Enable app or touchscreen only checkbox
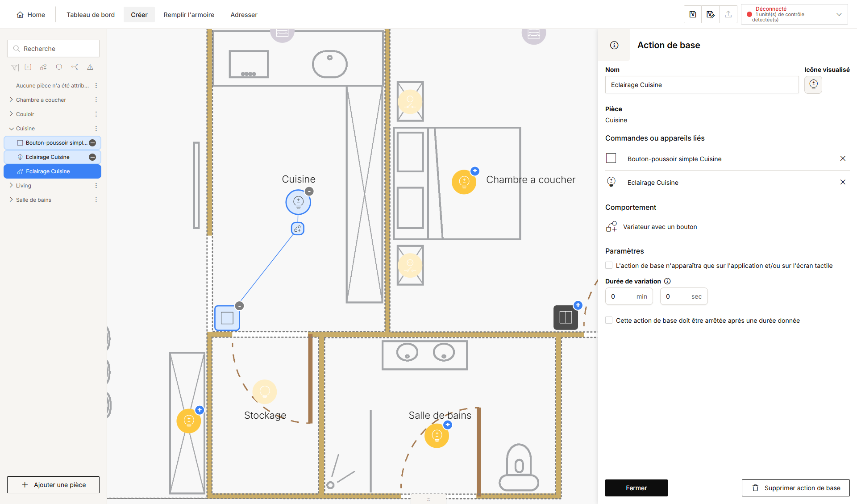Viewport: 857px width, 504px height. click(x=609, y=266)
